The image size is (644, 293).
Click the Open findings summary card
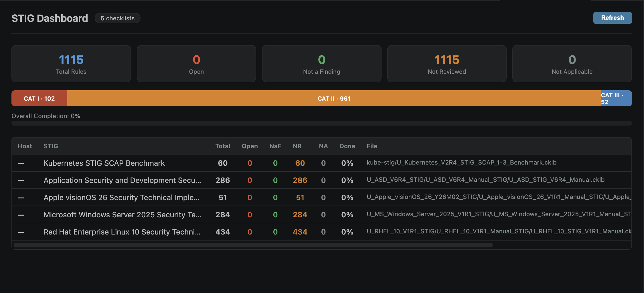tap(196, 64)
